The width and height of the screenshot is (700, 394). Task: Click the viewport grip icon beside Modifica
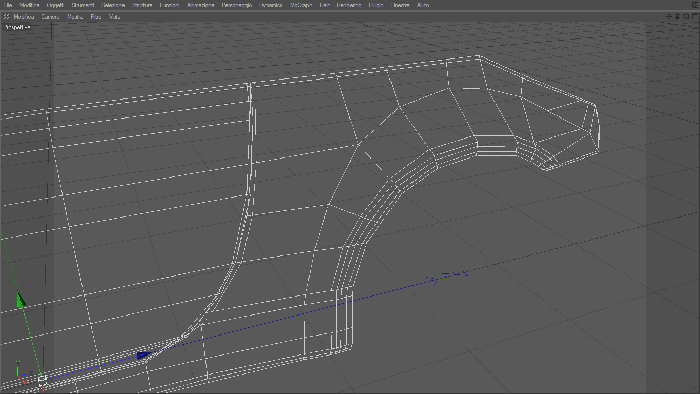click(x=6, y=17)
